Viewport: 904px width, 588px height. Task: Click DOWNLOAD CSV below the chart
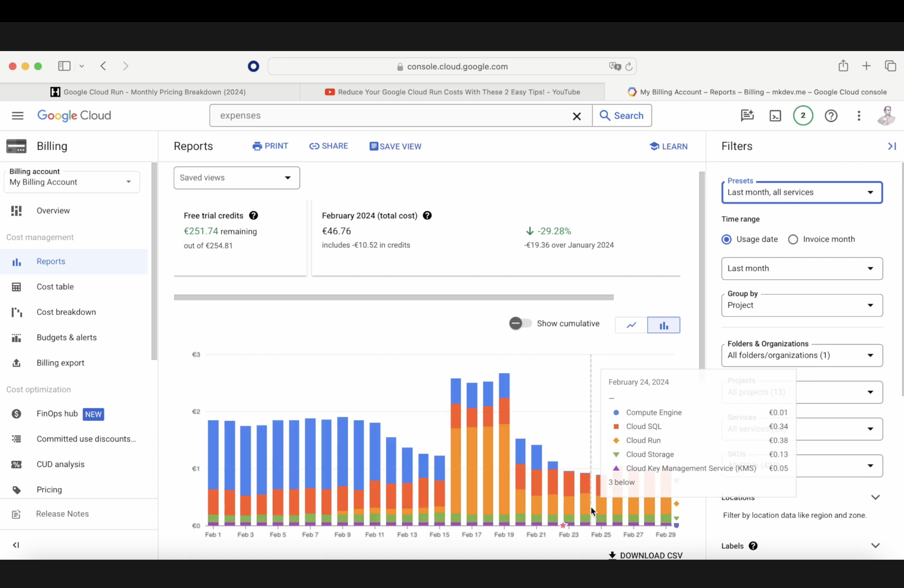click(646, 555)
